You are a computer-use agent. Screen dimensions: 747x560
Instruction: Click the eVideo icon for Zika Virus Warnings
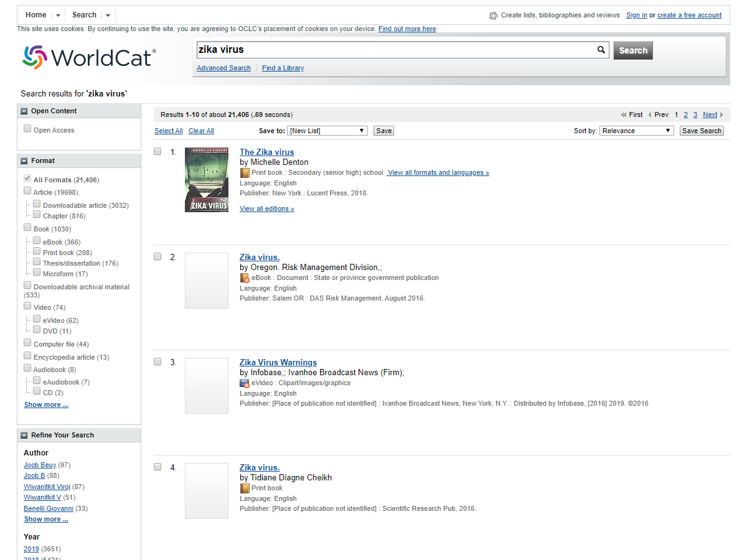tap(245, 383)
